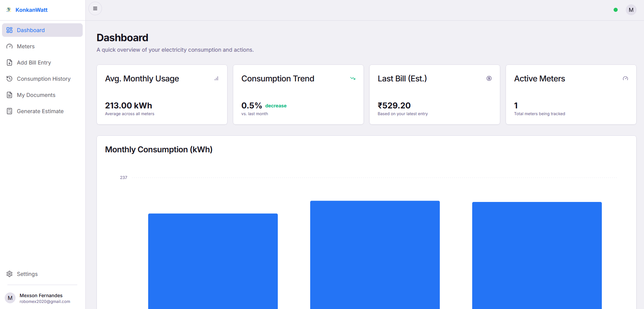
Task: Click the Add Bill Entry file icon
Action: (9, 62)
